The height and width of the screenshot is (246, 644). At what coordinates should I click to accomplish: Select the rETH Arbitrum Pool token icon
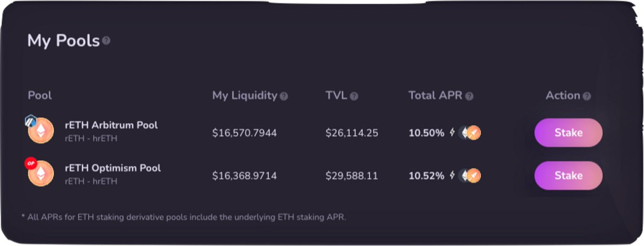(41, 131)
